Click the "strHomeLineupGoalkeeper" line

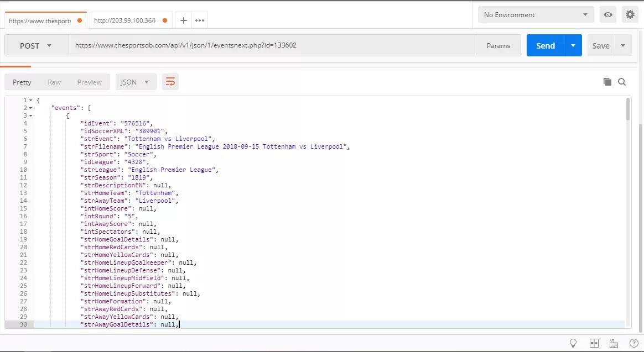click(138, 262)
